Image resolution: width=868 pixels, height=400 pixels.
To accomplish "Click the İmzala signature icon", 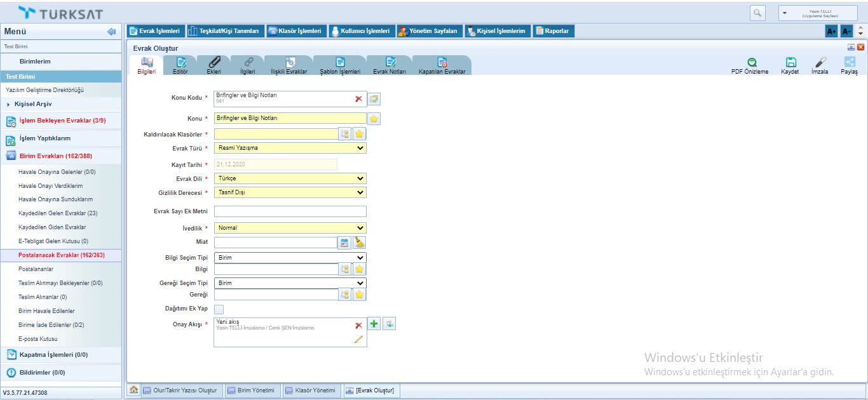I will point(820,62).
